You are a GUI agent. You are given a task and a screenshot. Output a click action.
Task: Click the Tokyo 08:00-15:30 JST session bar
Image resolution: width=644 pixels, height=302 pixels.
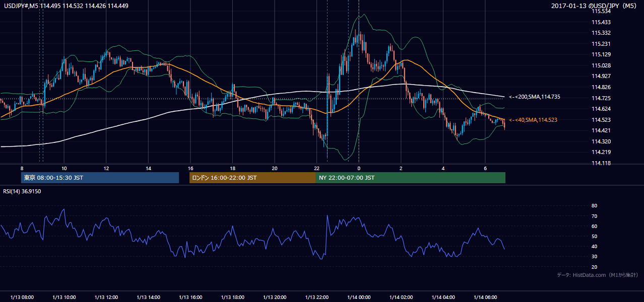100,178
